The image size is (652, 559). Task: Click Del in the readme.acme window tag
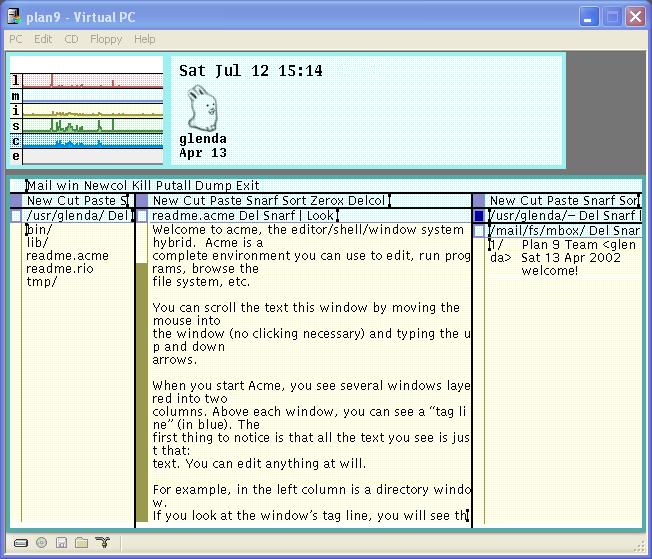tap(247, 216)
